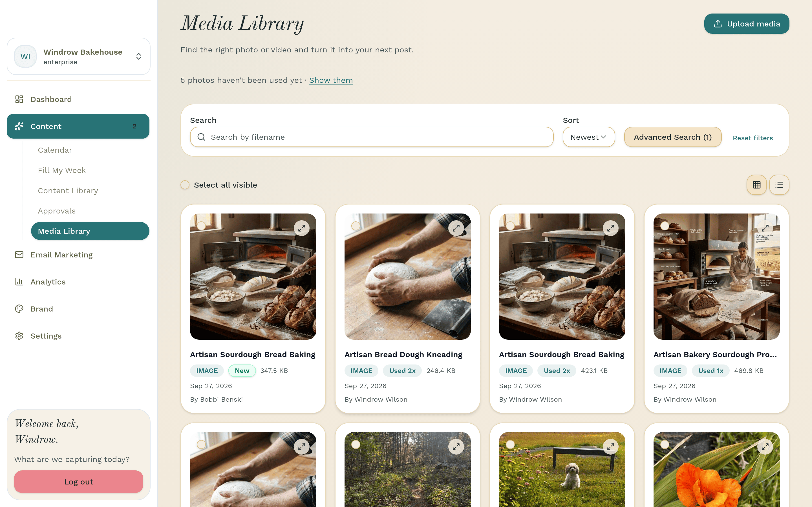
Task: Click the Show them link
Action: 331,80
